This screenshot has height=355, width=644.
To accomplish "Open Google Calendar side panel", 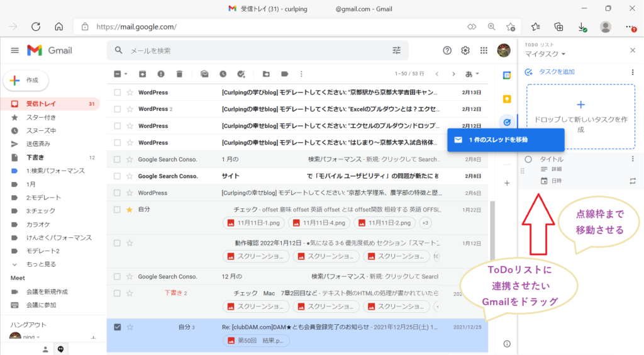I will point(507,76).
